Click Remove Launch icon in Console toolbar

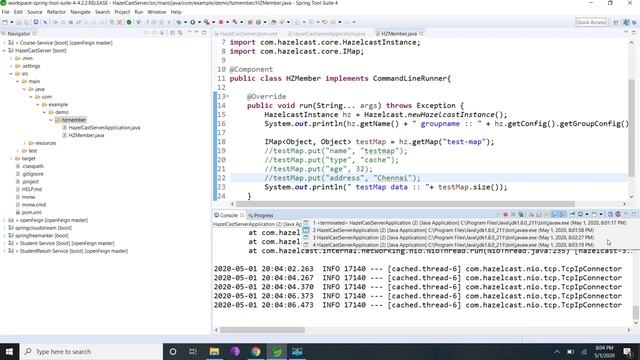coord(513,214)
